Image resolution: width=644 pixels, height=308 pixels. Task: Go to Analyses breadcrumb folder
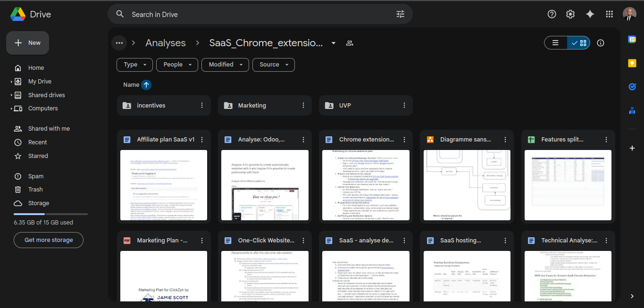[x=166, y=43]
